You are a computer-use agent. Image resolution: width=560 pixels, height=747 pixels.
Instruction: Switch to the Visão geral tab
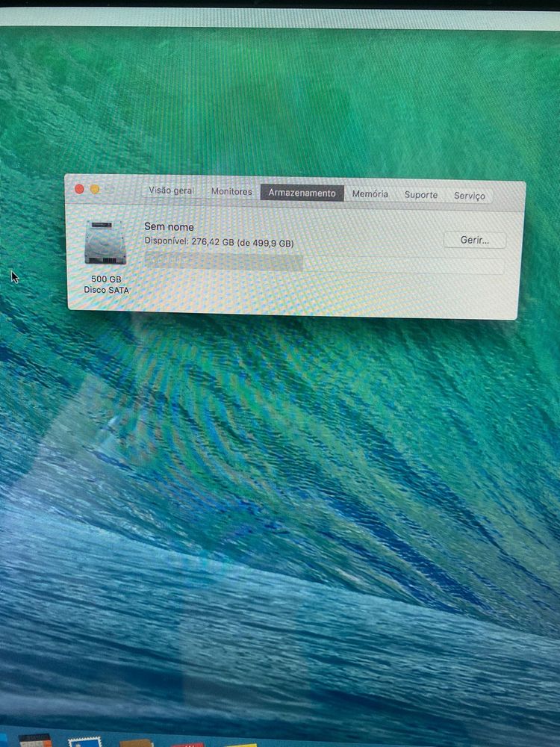click(x=171, y=190)
